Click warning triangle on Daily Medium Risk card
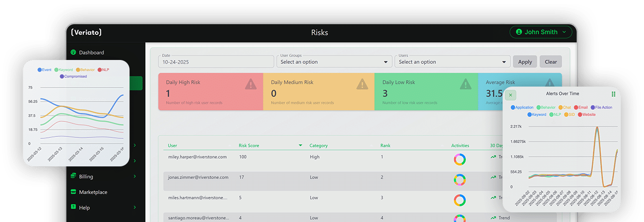Image resolution: width=644 pixels, height=222 pixels. tap(362, 84)
